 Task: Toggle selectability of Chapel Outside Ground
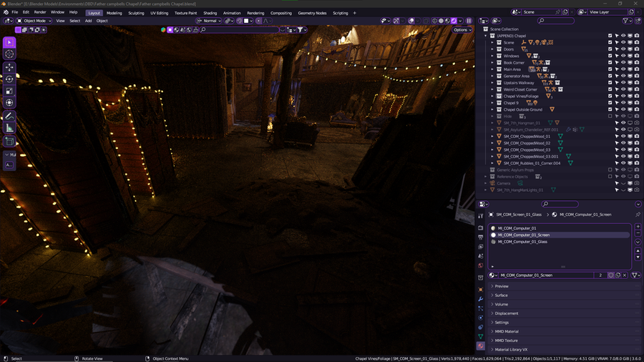pyautogui.click(x=617, y=109)
